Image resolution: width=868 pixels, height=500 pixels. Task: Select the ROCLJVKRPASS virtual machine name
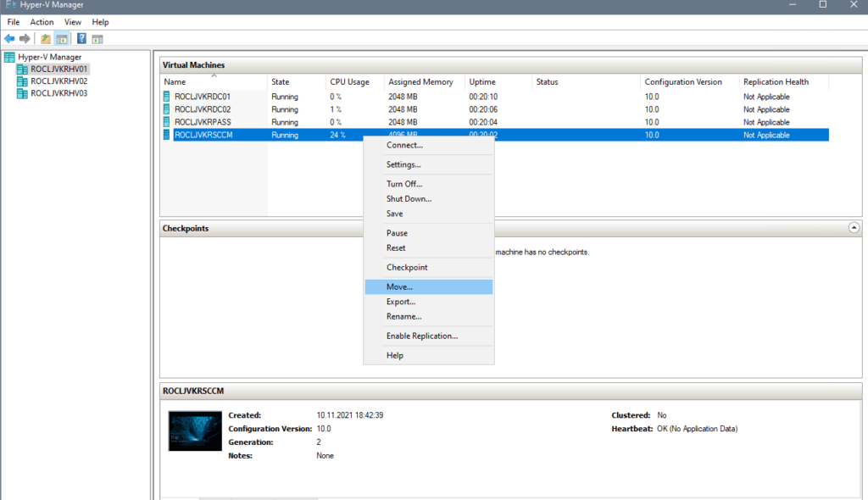203,122
